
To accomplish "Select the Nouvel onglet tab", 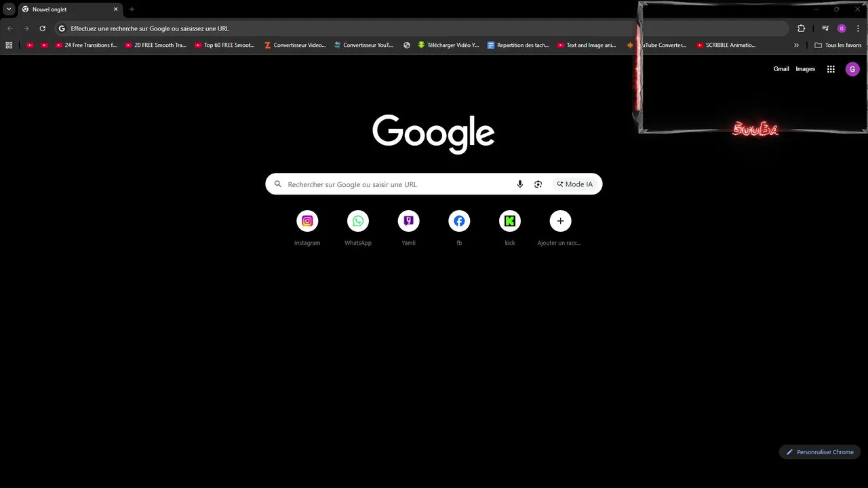I will tap(69, 9).
